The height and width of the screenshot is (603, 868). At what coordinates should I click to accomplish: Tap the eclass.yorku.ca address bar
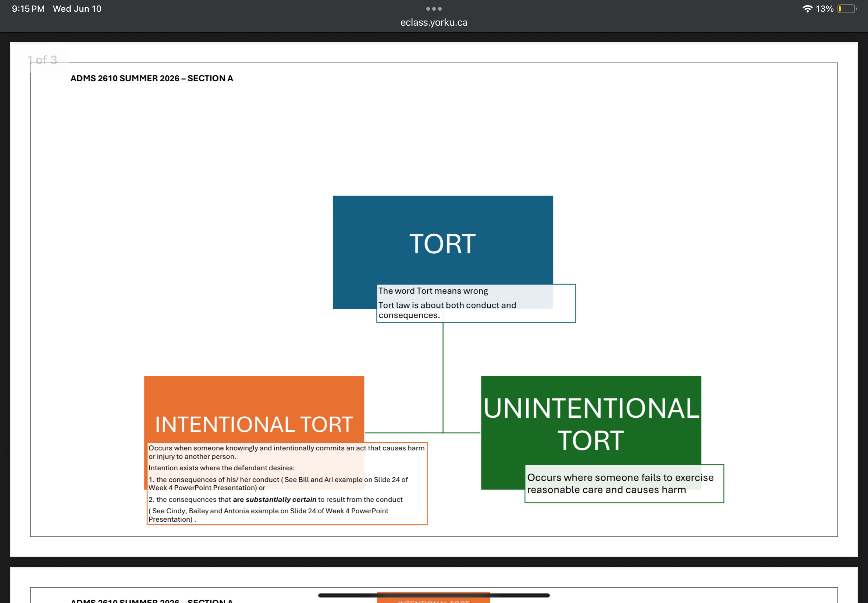[x=434, y=22]
